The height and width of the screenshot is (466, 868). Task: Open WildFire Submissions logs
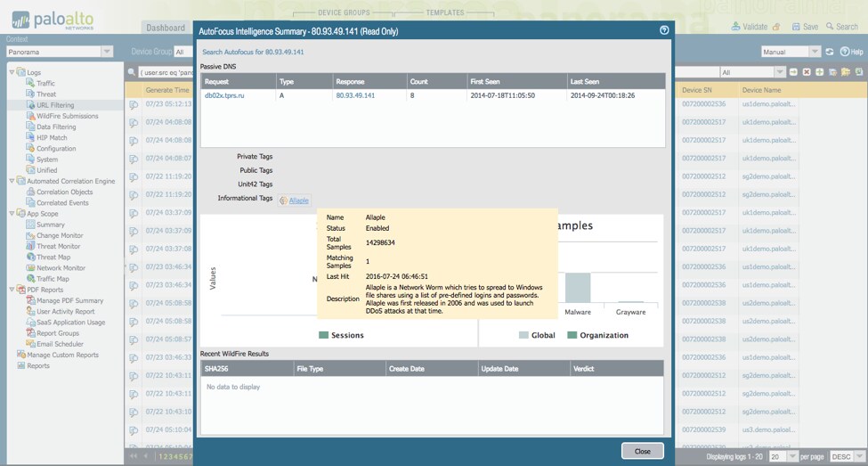[x=67, y=116]
